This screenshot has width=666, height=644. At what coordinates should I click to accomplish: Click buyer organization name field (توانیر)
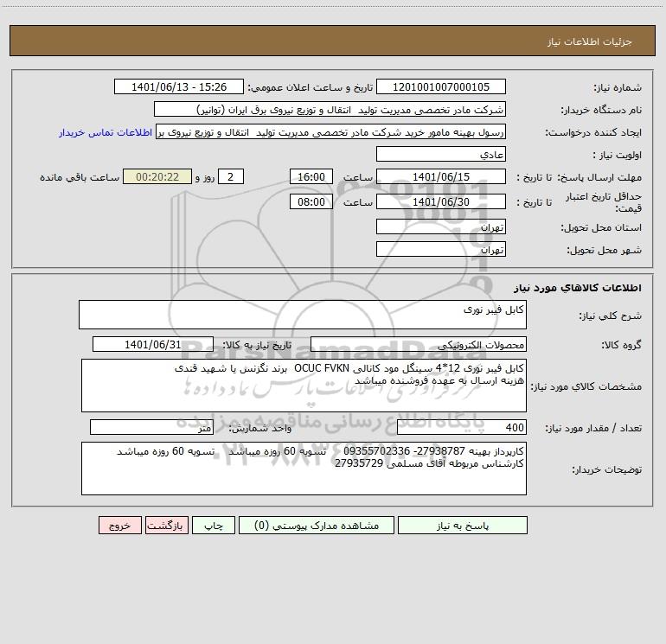[330, 109]
